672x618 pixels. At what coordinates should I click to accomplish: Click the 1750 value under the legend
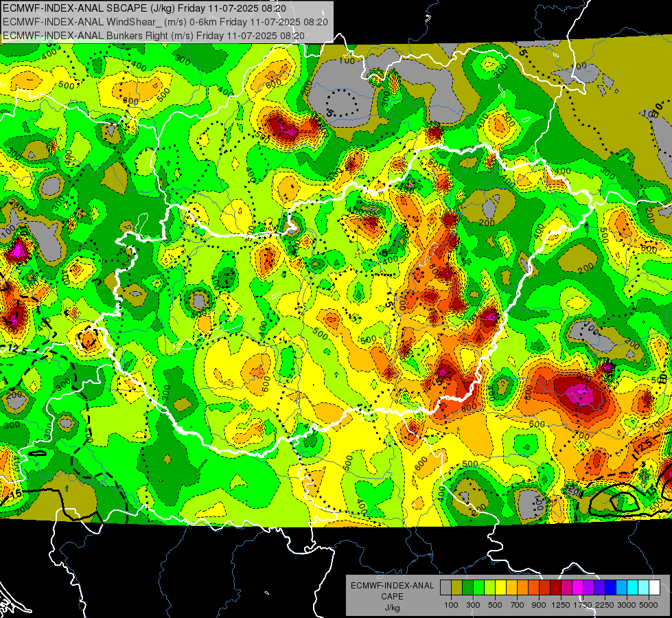[x=583, y=605]
